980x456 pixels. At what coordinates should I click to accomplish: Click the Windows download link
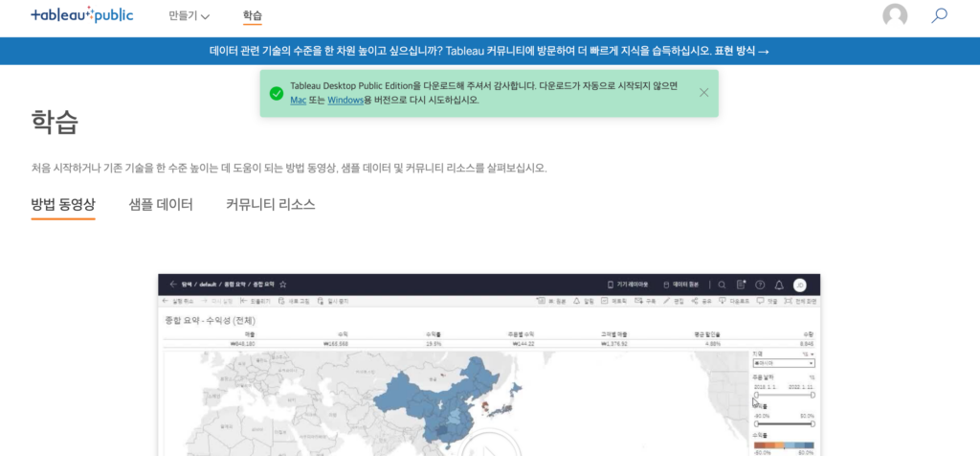pyautogui.click(x=345, y=100)
